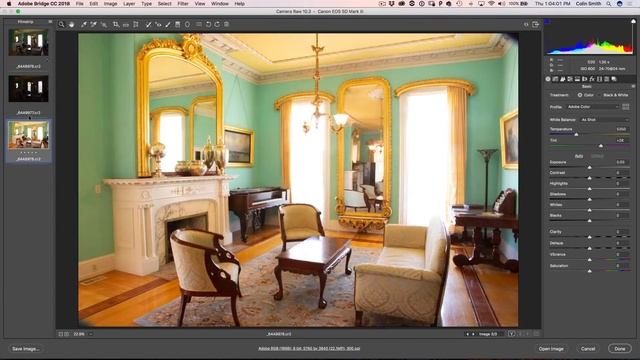Select the Radial Filter tool

point(187,24)
